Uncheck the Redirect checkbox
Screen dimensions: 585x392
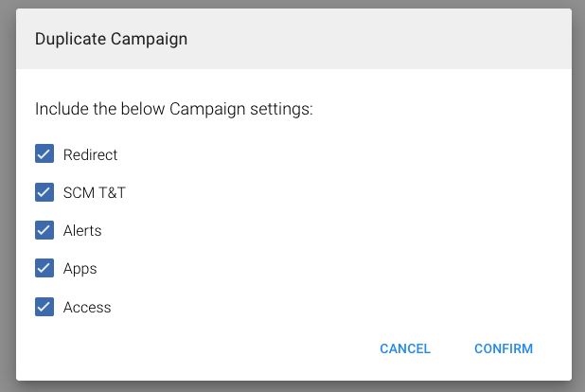[x=44, y=154]
